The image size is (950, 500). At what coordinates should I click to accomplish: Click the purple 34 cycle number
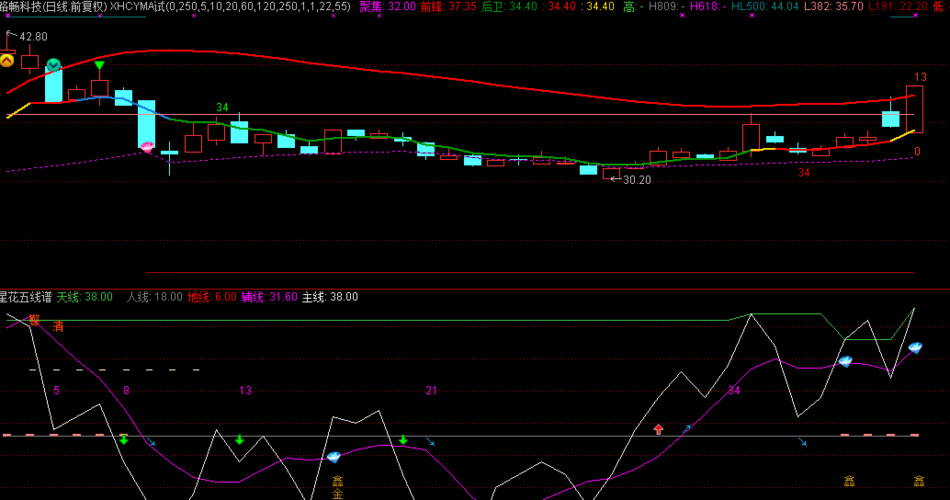pyautogui.click(x=734, y=390)
